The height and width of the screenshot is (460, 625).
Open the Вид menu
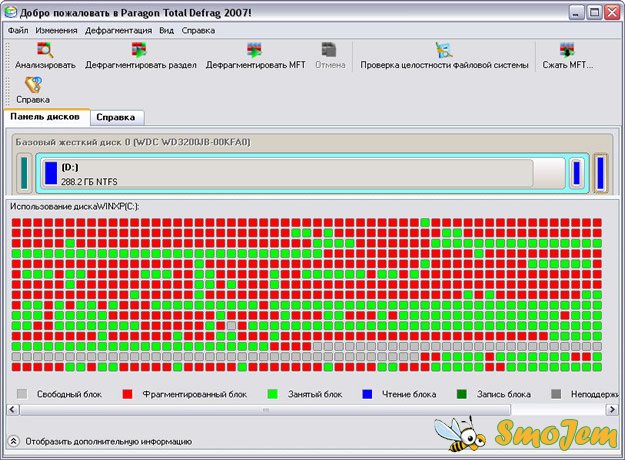click(x=167, y=31)
